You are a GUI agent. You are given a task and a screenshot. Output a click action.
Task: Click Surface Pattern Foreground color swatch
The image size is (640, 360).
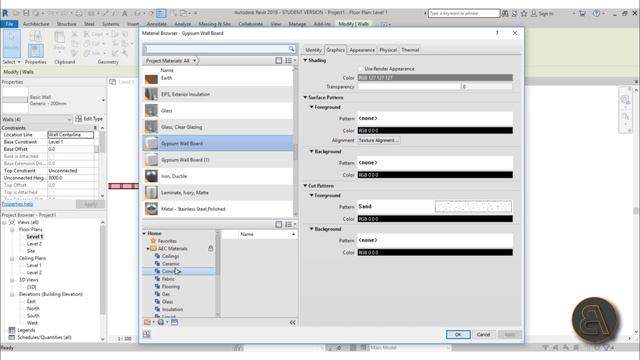(x=435, y=131)
